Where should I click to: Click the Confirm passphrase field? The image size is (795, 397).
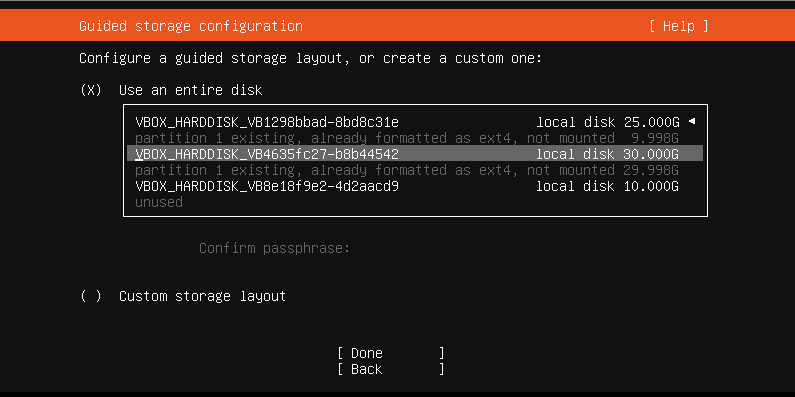click(x=274, y=248)
